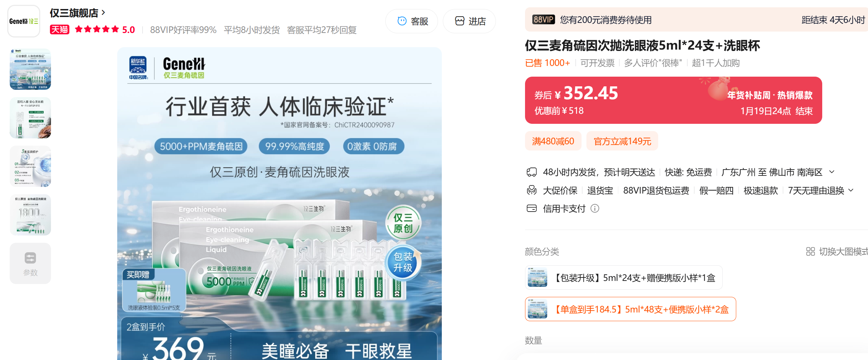View the first product thumbnail

[x=30, y=69]
